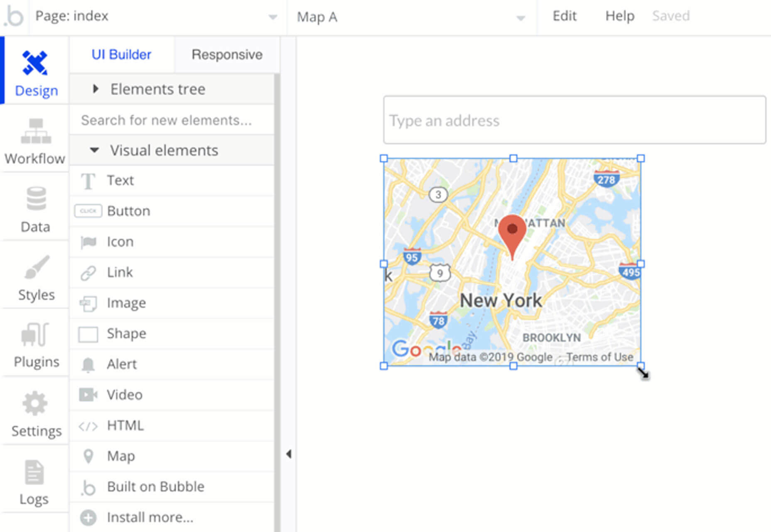Open the Edit menu
771x532 pixels.
[564, 16]
